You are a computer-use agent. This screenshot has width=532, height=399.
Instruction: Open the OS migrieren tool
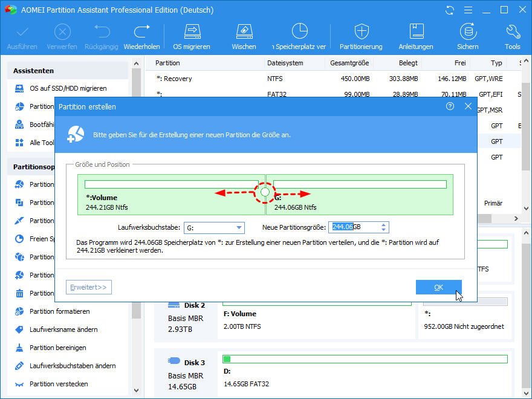(x=192, y=37)
